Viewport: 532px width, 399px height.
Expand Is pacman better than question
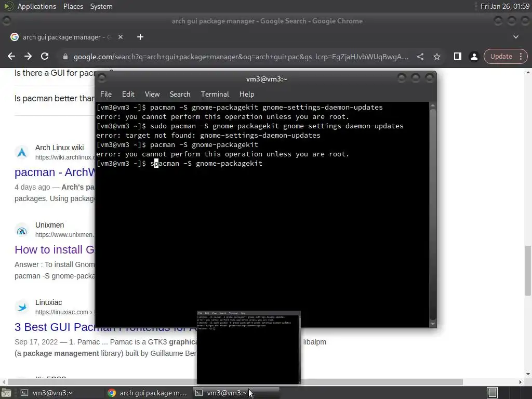click(55, 98)
